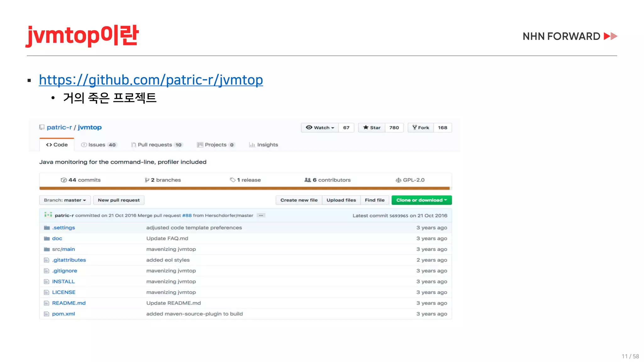Viewport: 644px width, 362px height.
Task: Click the repository book icon beside patric-r
Action: tap(42, 127)
